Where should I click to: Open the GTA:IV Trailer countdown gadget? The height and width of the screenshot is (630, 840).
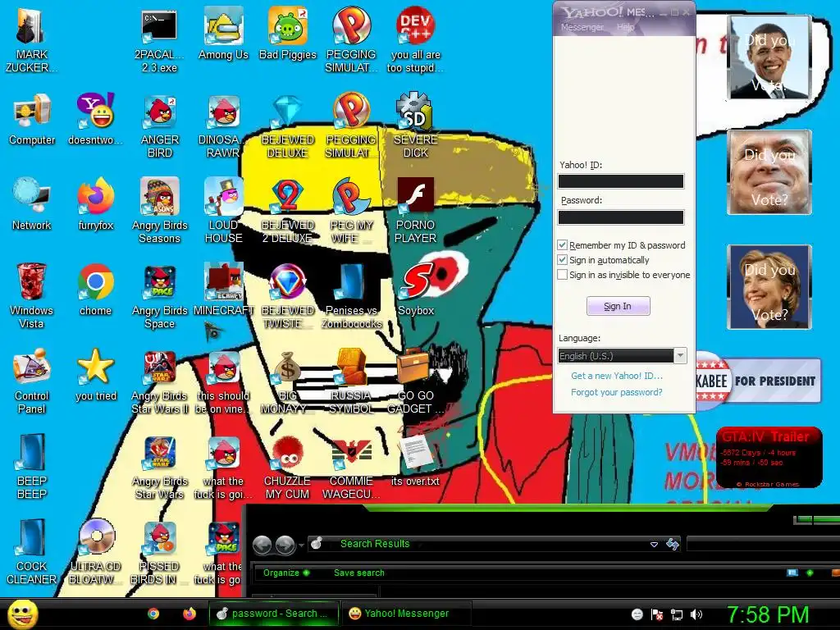769,458
